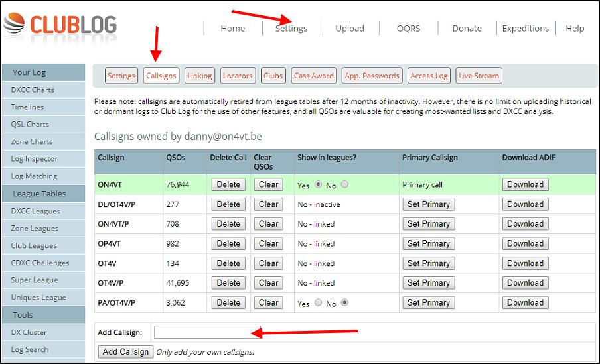
Task: Open Super League in sidebar
Action: click(x=43, y=280)
